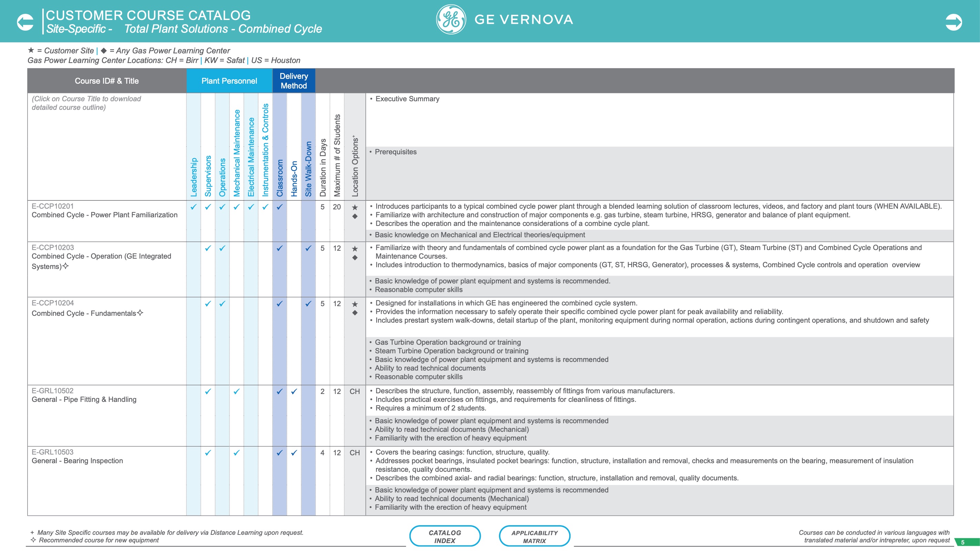
Task: Expand the Delivery Method column header
Action: 294,80
